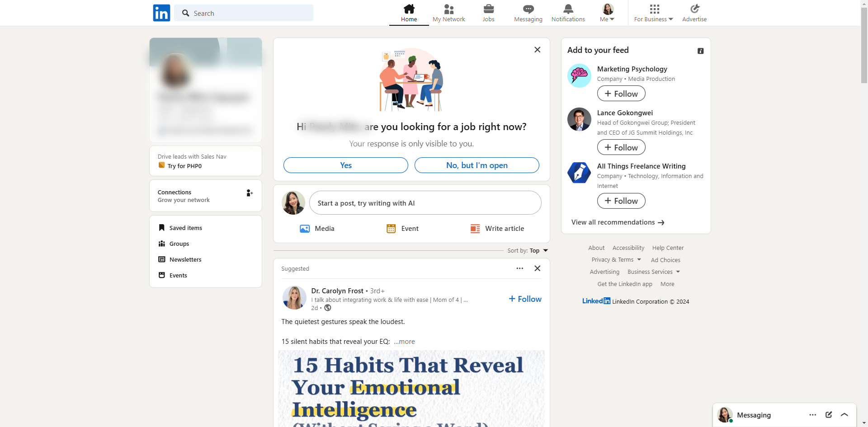The height and width of the screenshot is (427, 868).
Task: Open the Accessibility footer link
Action: coord(628,248)
